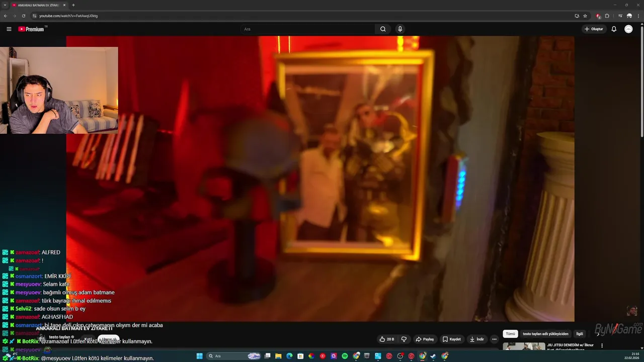Open Chrome media controls icon
644x362 pixels.
click(x=620, y=16)
